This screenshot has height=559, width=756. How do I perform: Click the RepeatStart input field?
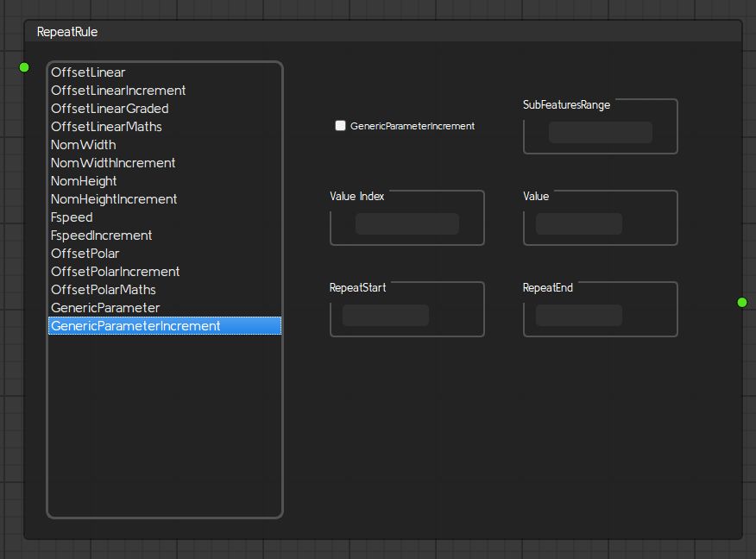click(385, 315)
